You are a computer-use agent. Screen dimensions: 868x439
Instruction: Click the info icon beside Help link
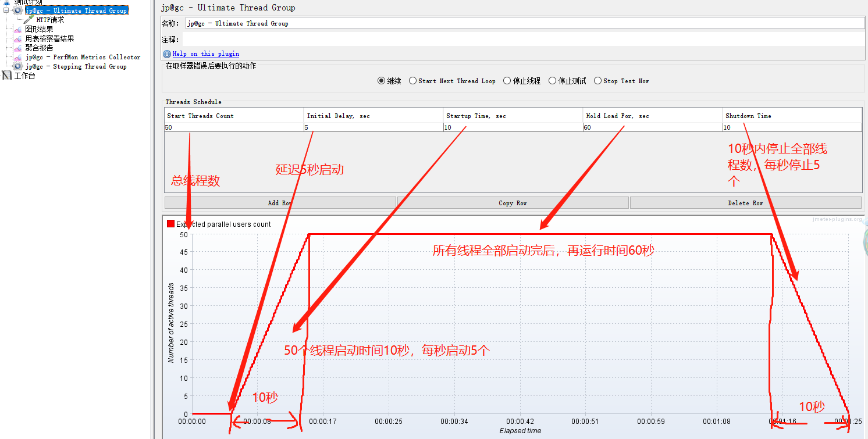point(167,54)
